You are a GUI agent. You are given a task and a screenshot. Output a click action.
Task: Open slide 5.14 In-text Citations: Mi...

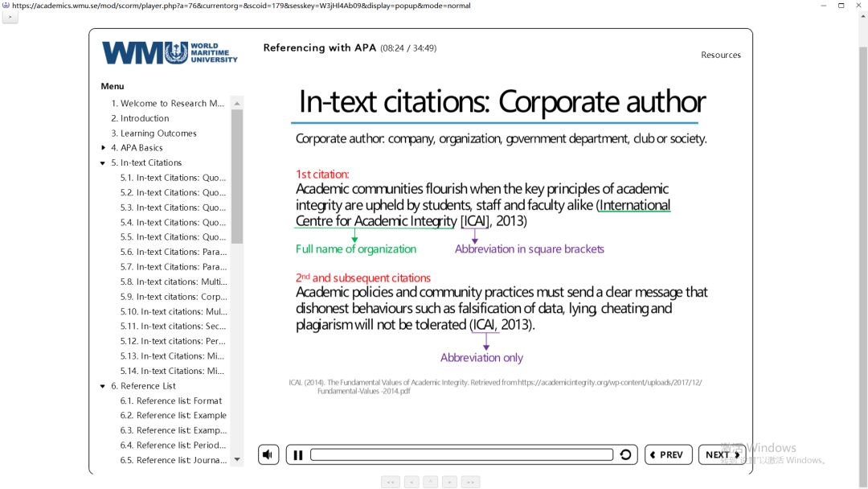click(172, 371)
